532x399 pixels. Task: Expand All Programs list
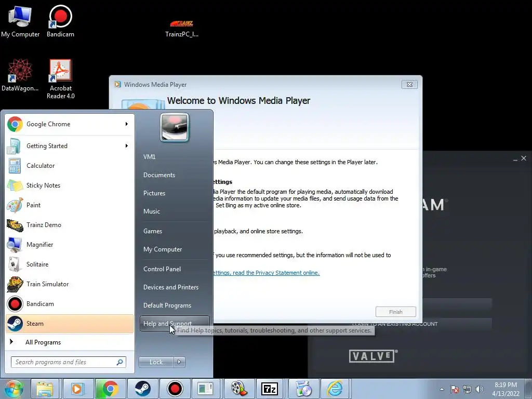70,342
